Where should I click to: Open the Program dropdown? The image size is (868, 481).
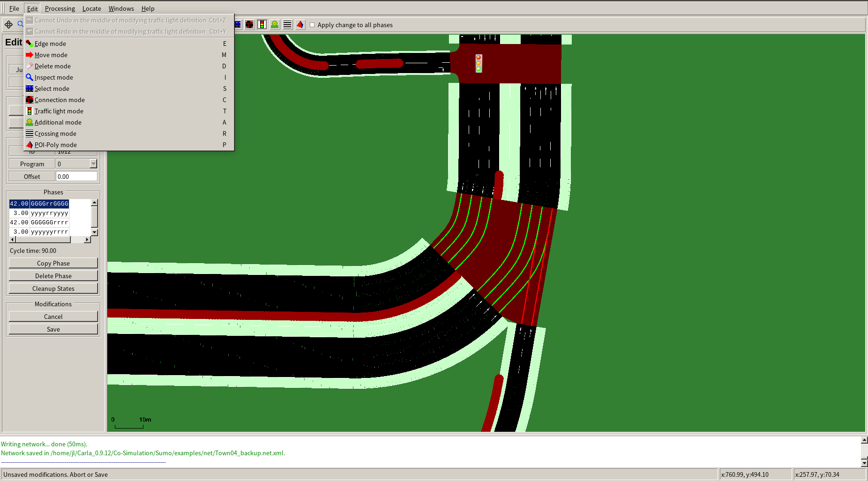(x=93, y=164)
